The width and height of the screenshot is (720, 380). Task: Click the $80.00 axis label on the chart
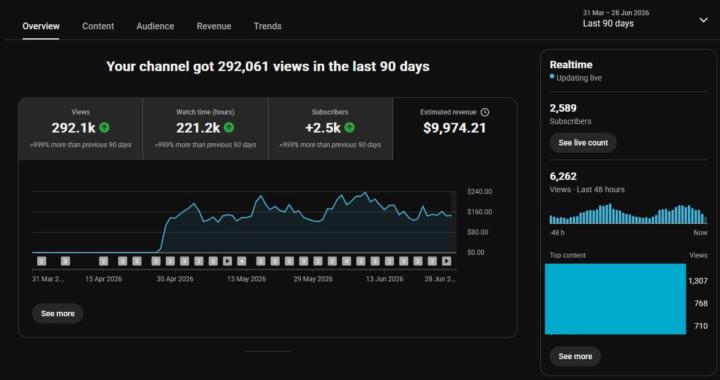click(478, 232)
